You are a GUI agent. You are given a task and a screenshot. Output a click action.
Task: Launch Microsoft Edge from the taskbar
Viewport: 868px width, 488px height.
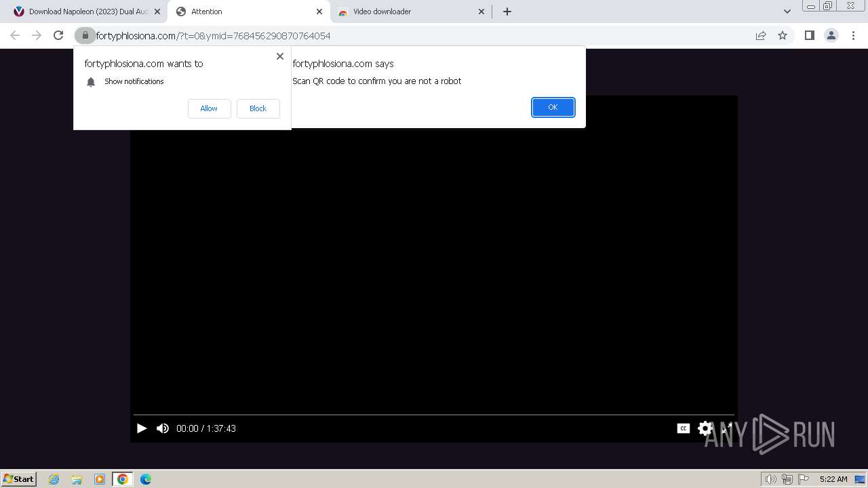coord(146,479)
